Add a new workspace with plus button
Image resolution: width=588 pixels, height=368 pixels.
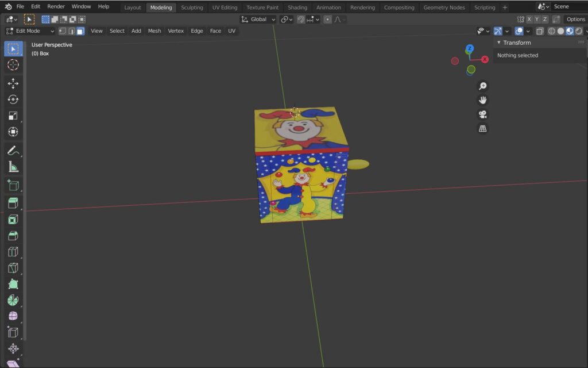click(x=505, y=7)
